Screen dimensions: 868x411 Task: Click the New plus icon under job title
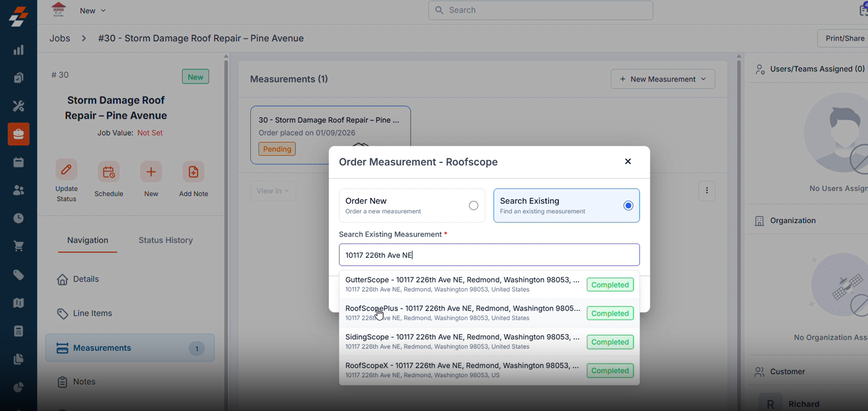point(151,172)
